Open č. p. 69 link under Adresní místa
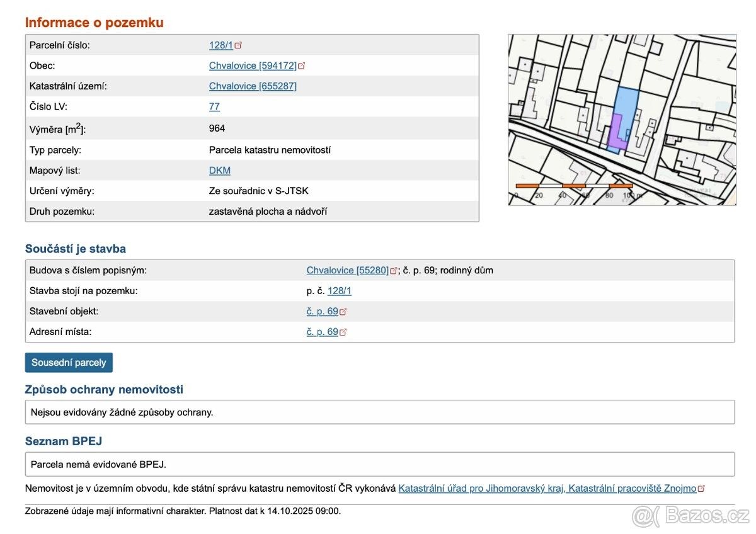Image resolution: width=756 pixels, height=534 pixels. point(322,332)
